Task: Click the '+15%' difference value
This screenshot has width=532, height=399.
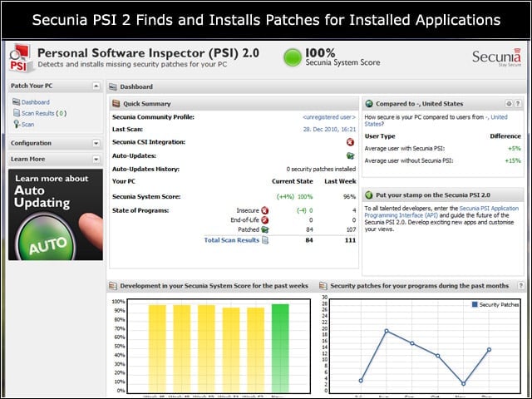Action: pos(513,160)
